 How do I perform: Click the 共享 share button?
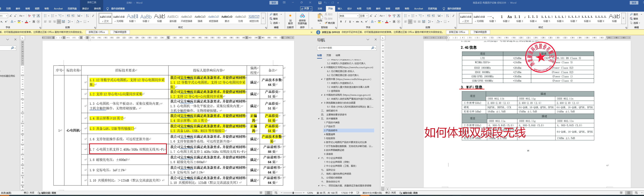[306, 8]
